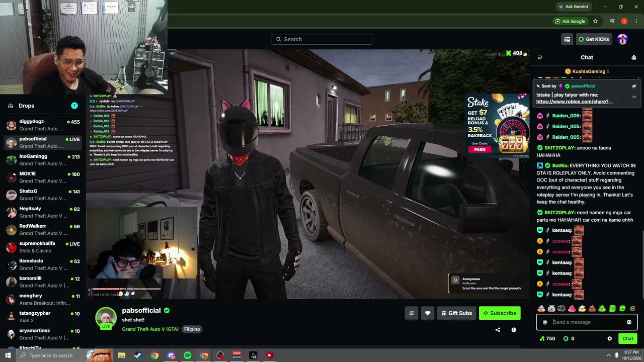The width and height of the screenshot is (644, 362).
Task: Open the roblox.com share link in pinned message
Action: click(575, 102)
